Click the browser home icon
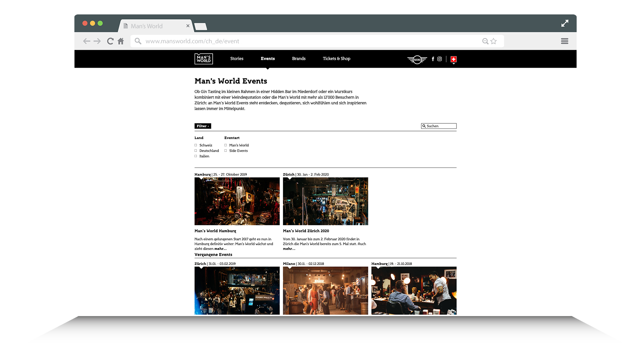Screen dimensions: 644x362 pos(121,41)
